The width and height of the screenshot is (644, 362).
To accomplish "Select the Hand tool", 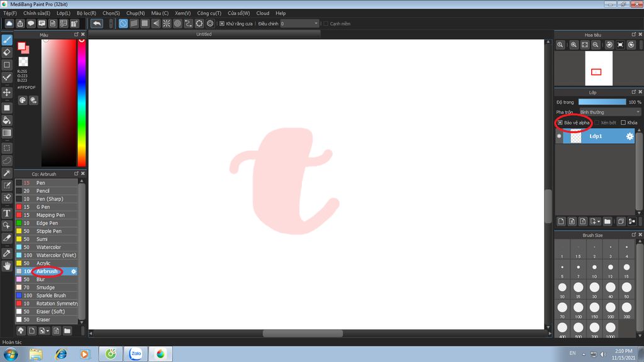I will coord(7,266).
